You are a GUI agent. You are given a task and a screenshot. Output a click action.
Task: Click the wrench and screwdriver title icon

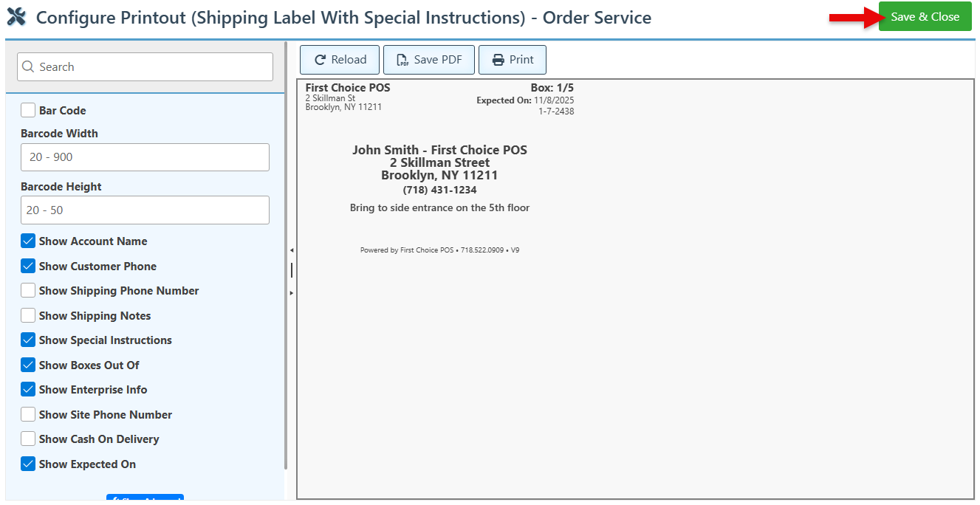point(16,17)
